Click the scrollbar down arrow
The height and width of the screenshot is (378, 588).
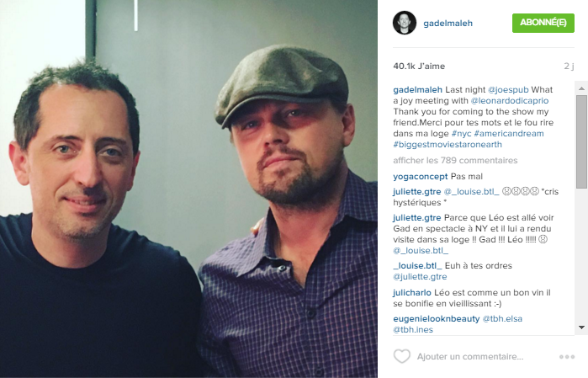[581, 327]
